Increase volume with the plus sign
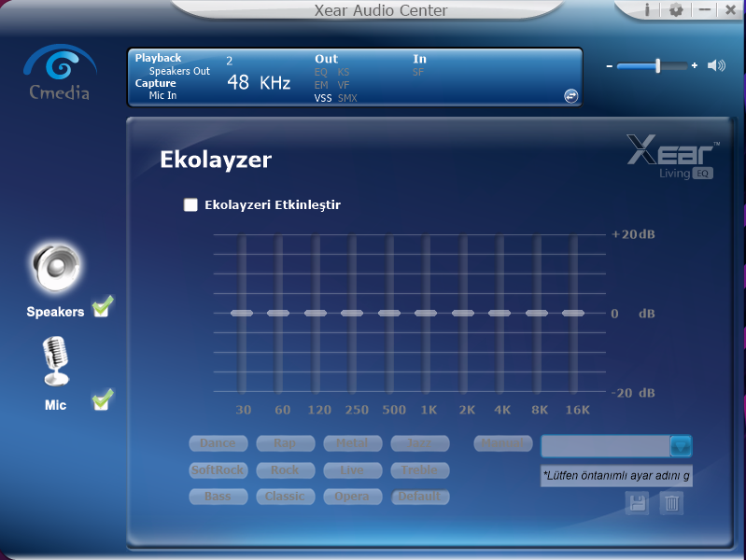This screenshot has height=560, width=746. [695, 65]
